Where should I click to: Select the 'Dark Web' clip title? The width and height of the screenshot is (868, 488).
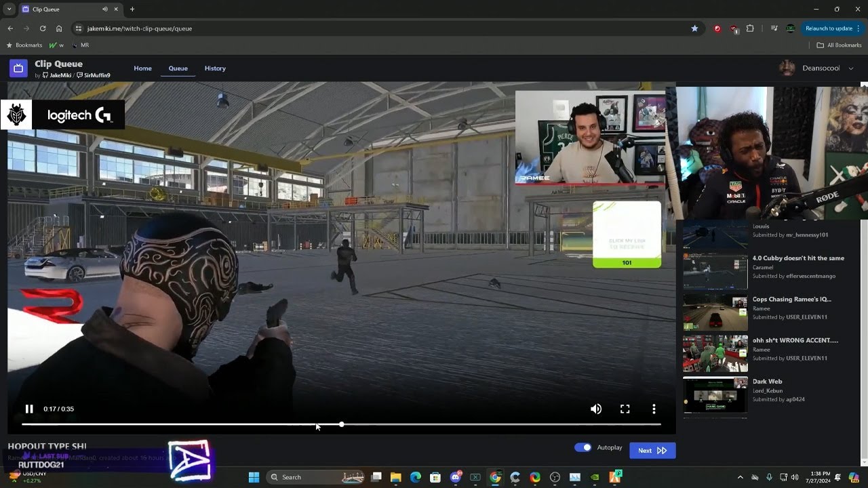767,382
